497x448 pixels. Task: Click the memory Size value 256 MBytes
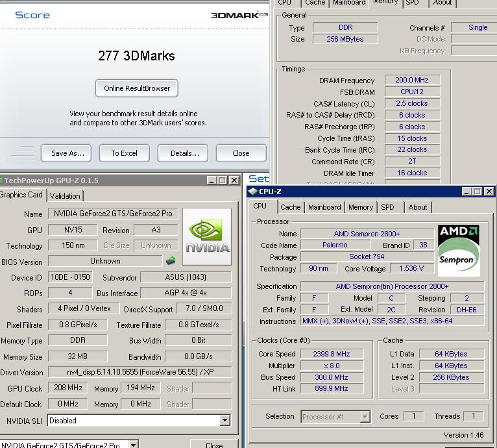click(x=345, y=39)
